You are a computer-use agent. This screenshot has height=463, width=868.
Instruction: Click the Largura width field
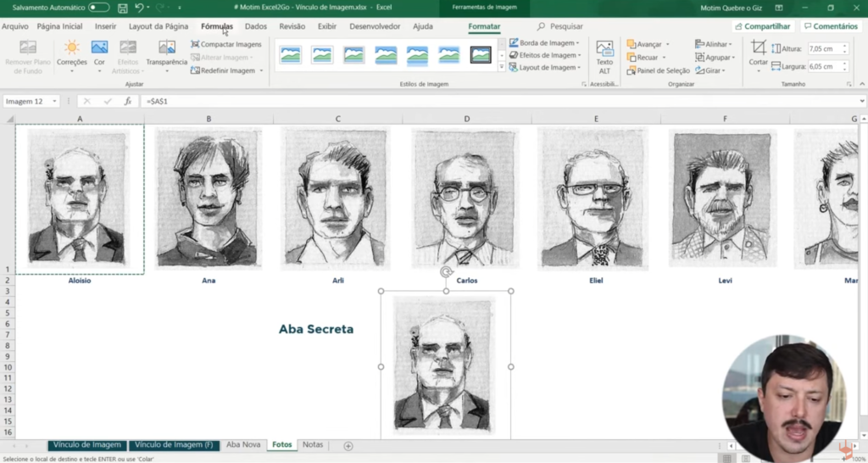(x=825, y=66)
